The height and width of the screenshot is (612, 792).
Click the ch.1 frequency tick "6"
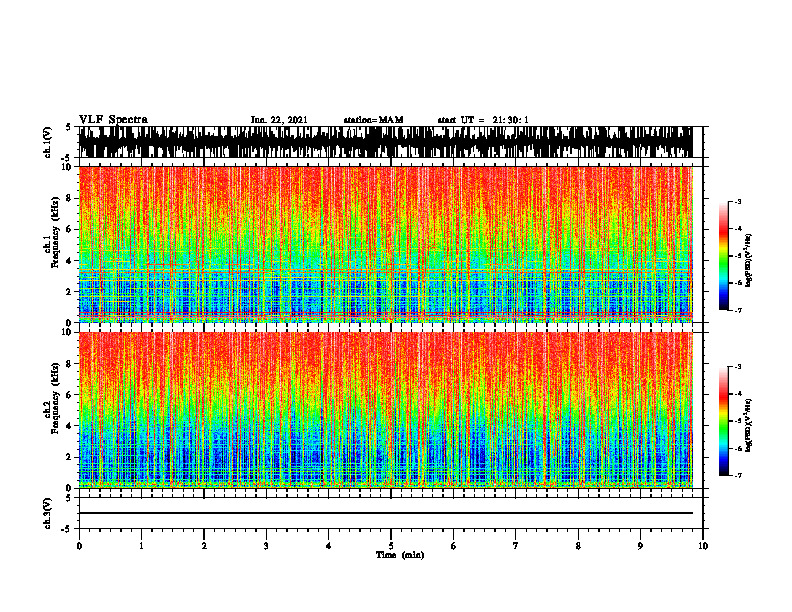coord(69,229)
